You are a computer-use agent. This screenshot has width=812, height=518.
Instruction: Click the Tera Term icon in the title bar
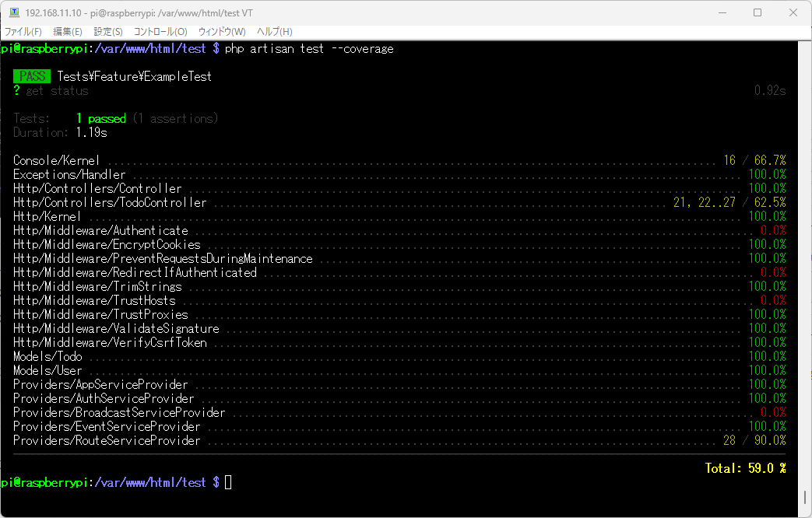tap(14, 12)
